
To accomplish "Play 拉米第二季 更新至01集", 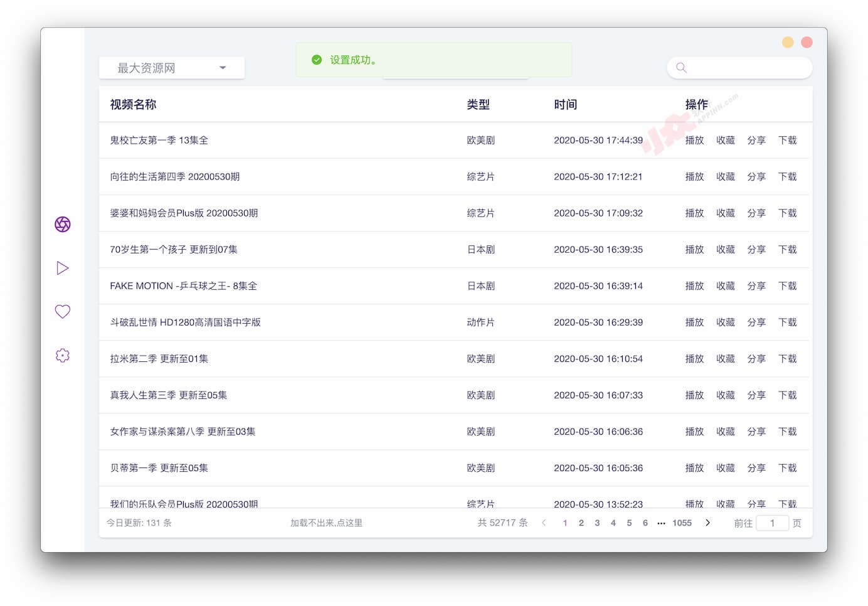I will [694, 359].
